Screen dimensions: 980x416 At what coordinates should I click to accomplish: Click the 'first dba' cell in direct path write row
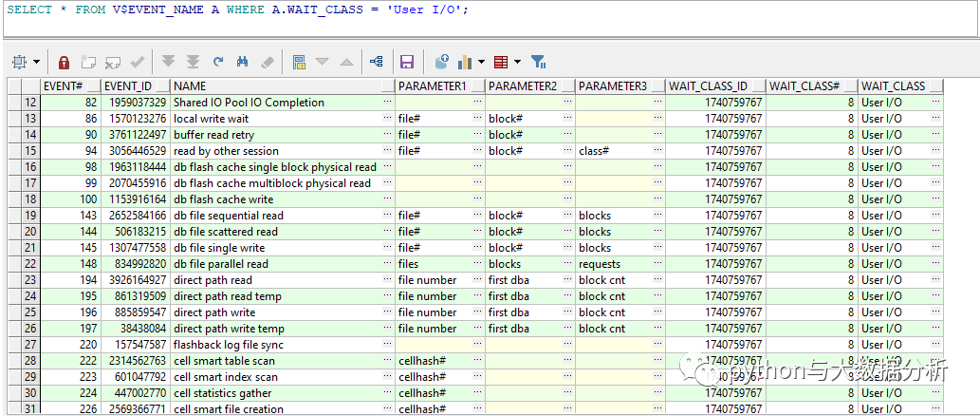point(530,312)
